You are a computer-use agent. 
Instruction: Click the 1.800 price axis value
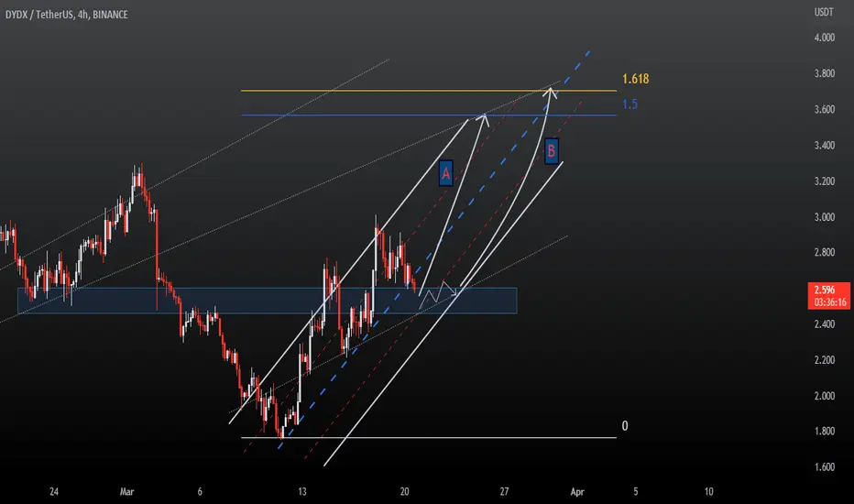click(825, 431)
